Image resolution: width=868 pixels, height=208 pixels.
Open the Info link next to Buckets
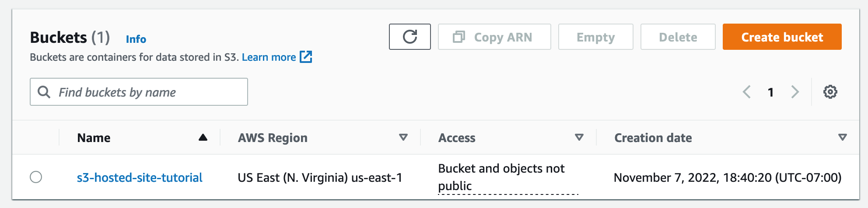click(x=136, y=39)
